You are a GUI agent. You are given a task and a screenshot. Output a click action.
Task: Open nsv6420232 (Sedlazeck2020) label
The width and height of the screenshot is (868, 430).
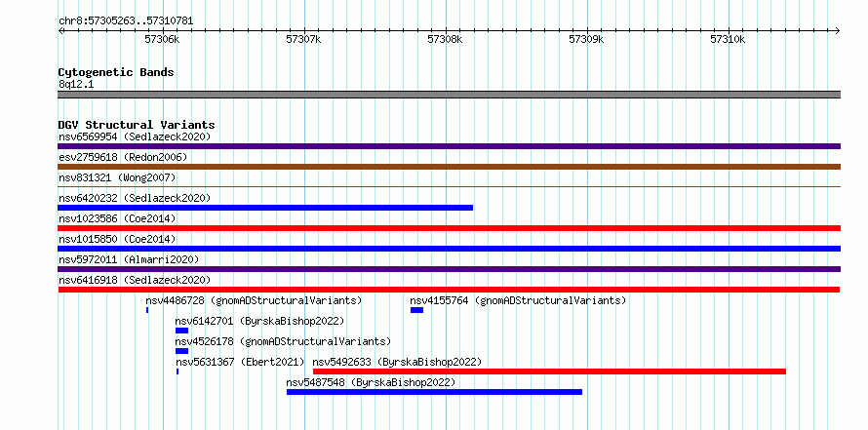[x=135, y=198]
